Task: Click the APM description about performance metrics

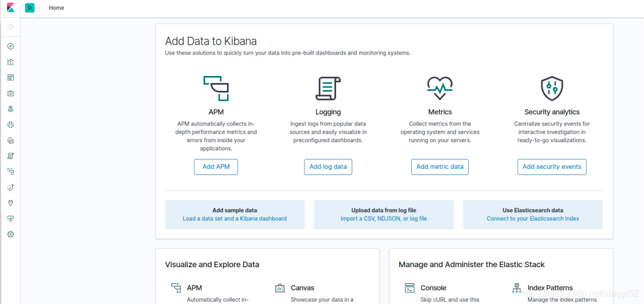Action: pos(216,136)
